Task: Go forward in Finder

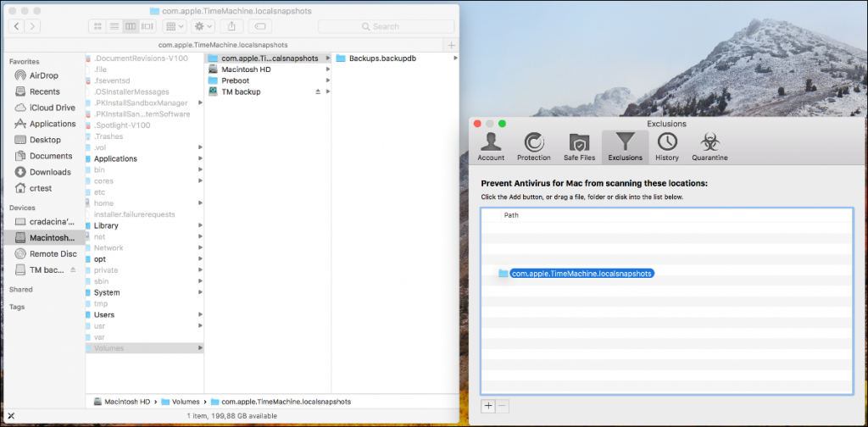Action: 33,26
